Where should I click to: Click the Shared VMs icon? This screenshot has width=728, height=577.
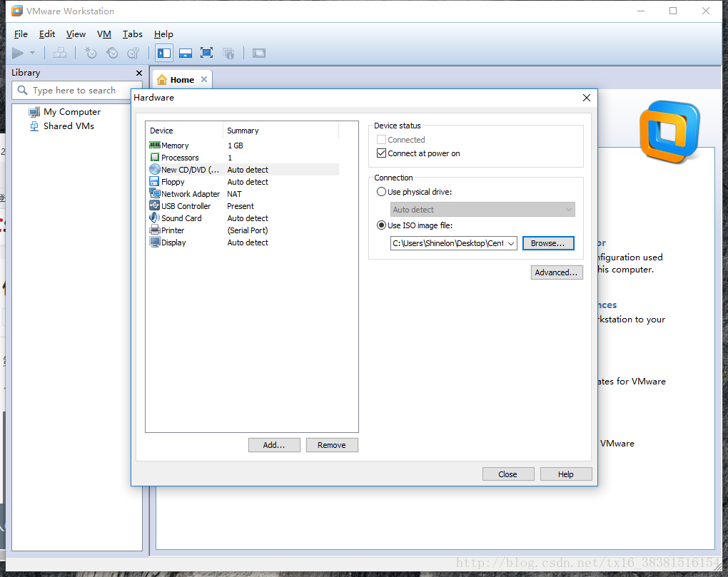pyautogui.click(x=34, y=126)
